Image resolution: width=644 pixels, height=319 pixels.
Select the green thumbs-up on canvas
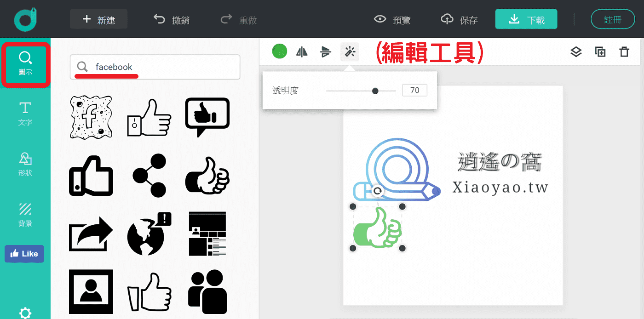click(377, 228)
